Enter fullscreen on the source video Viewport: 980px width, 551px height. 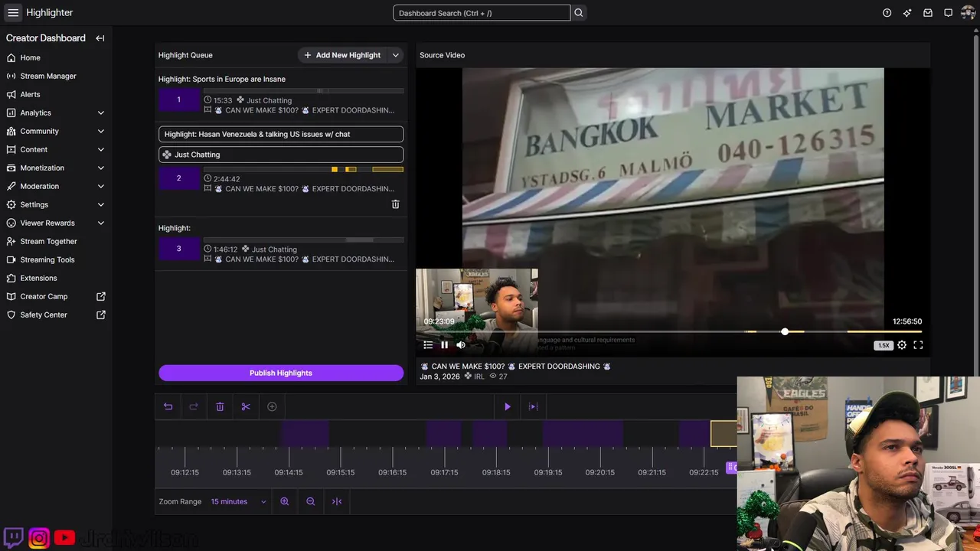tap(918, 345)
